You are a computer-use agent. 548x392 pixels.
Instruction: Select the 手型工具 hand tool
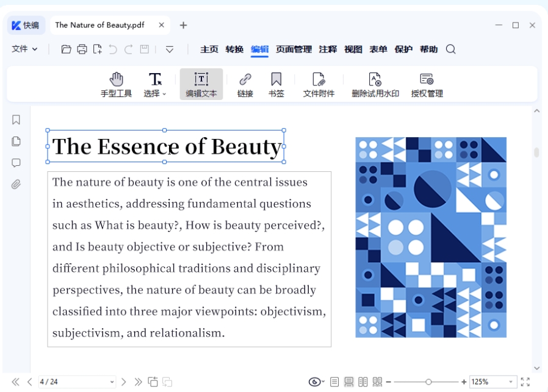tap(116, 84)
